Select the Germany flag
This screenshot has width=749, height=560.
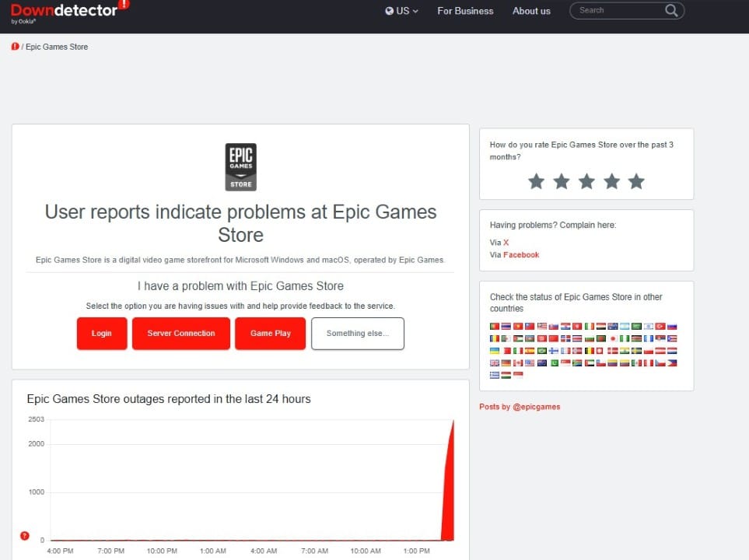pyautogui.click(x=506, y=363)
